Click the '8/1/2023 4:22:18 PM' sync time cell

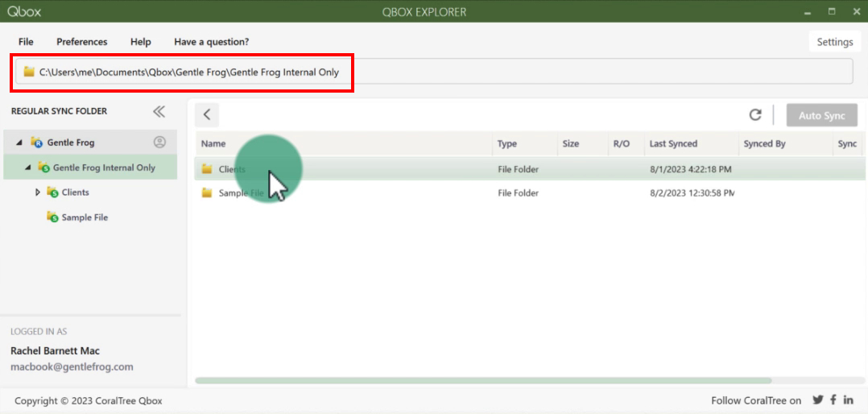tap(691, 169)
